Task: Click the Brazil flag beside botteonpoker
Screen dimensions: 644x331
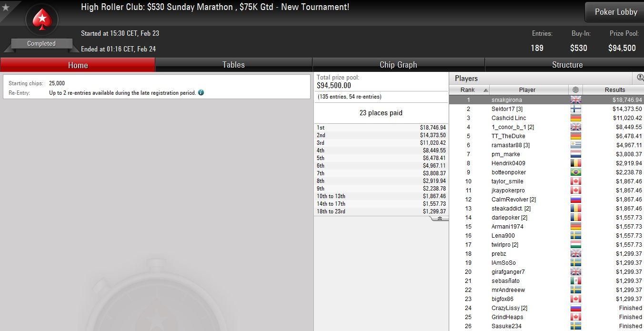Action: 575,172
